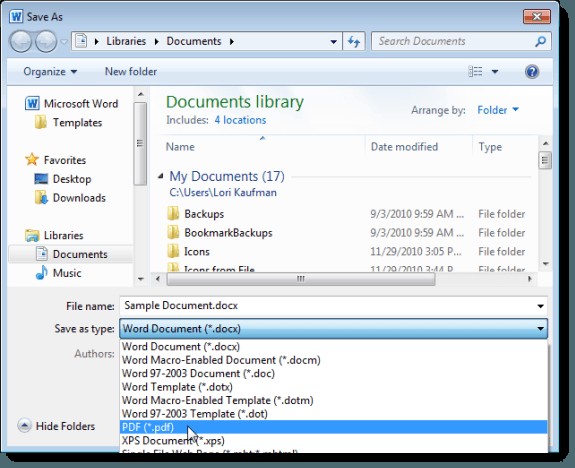The width and height of the screenshot is (575, 468).
Task: Open the File name dropdown arrow
Action: click(x=540, y=306)
